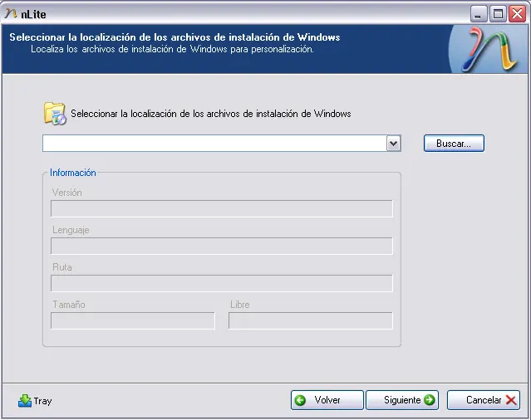
Task: Proceed with the Siguiente button
Action: 402,400
